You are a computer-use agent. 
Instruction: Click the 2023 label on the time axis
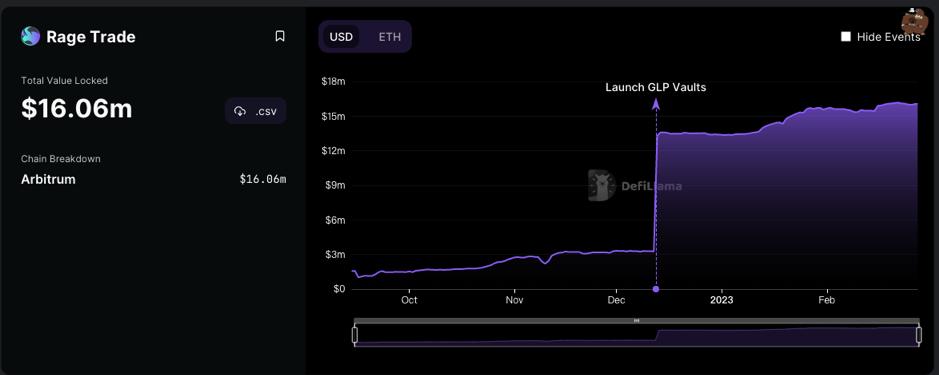(x=722, y=300)
